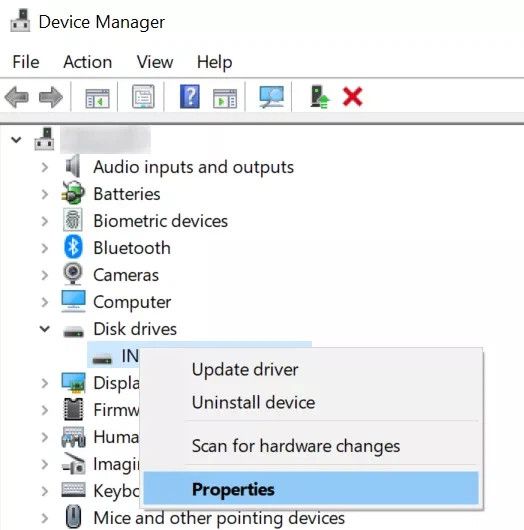Choose Uninstall device from context menu
Image resolution: width=524 pixels, height=530 pixels.
[311, 402]
